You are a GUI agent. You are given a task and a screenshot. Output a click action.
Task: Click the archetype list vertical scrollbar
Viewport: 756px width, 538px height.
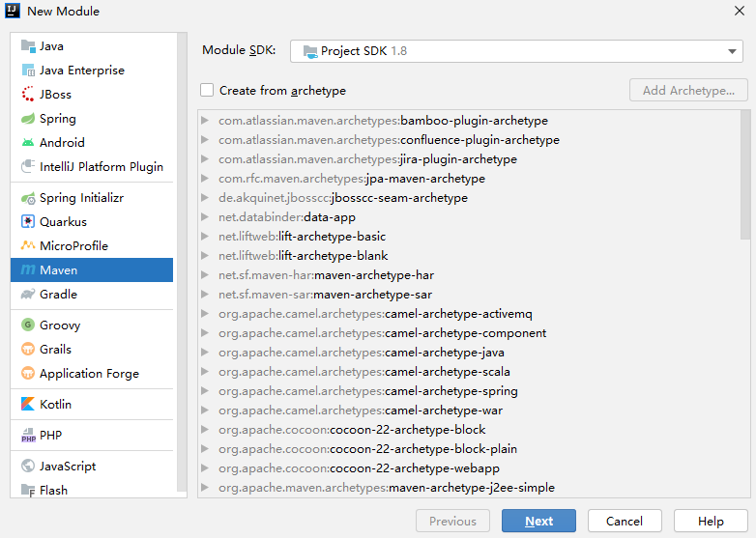[x=744, y=174]
